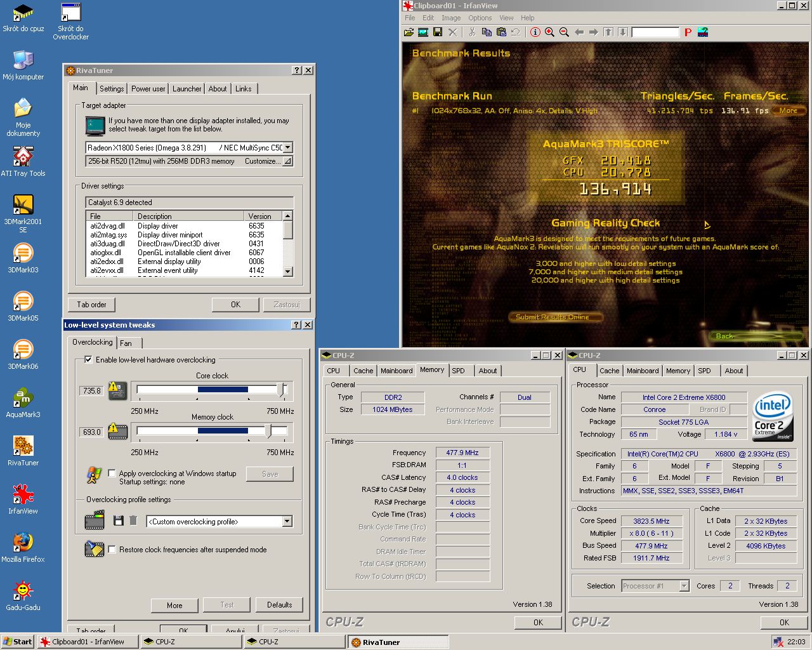Open the 3DMark05 desktop icon
Screen dimensions: 812x650
(x=23, y=307)
